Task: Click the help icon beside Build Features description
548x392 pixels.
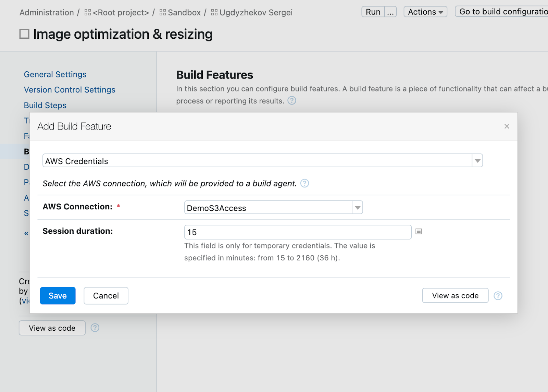Action: pos(291,100)
